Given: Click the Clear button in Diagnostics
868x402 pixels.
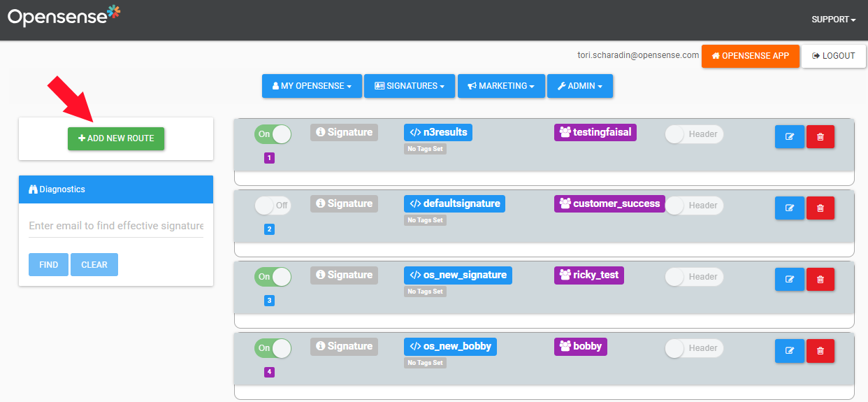Looking at the screenshot, I should (x=94, y=265).
